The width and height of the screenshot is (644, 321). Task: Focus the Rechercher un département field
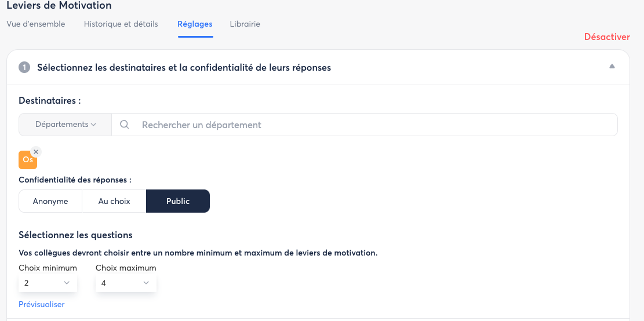[x=371, y=125]
